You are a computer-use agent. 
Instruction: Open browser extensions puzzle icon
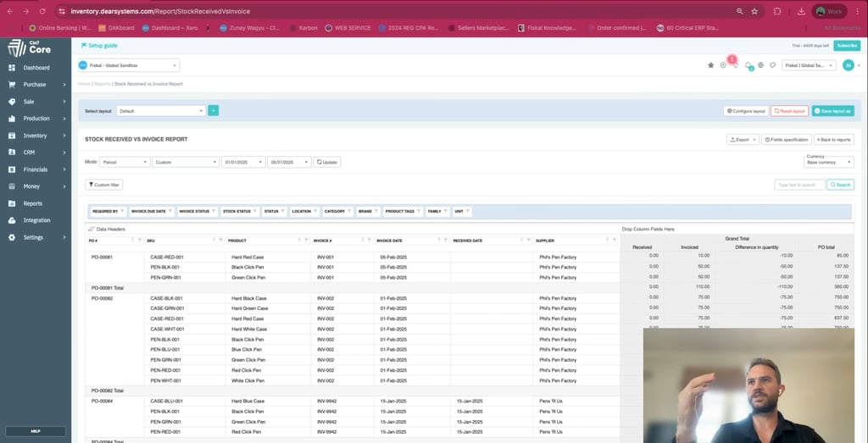point(777,11)
